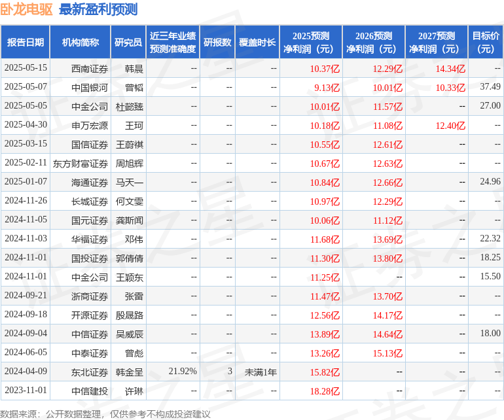
Task: Open the 卧龙电驱 title link
Action: click(26, 9)
